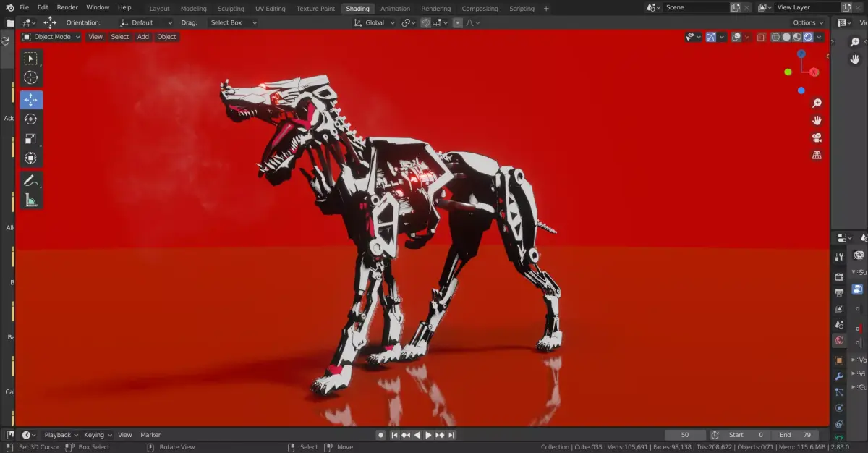Screen dimensions: 868x453
Task: Toggle snapping magnet icon
Action: coord(426,22)
